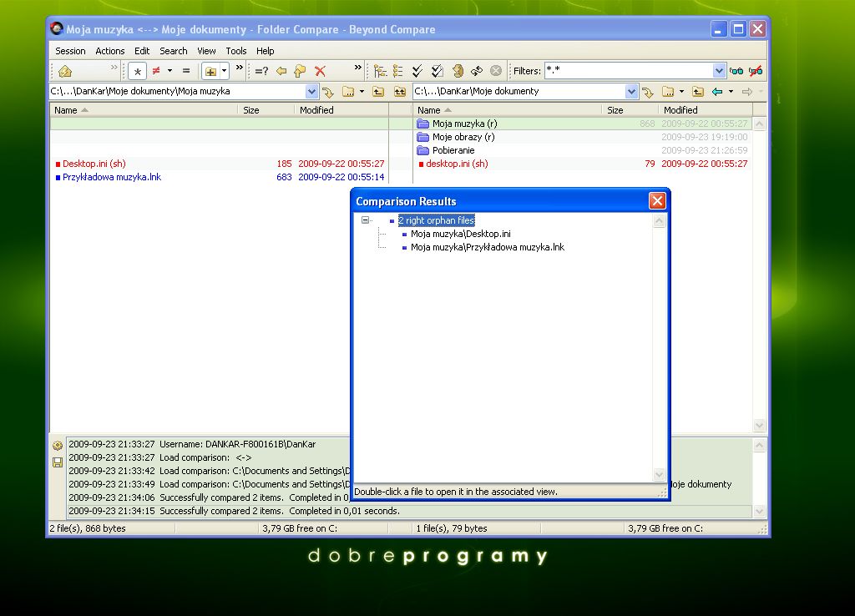Viewport: 855px width, 616px height.
Task: Open the left folder path dropdown
Action: 311,92
